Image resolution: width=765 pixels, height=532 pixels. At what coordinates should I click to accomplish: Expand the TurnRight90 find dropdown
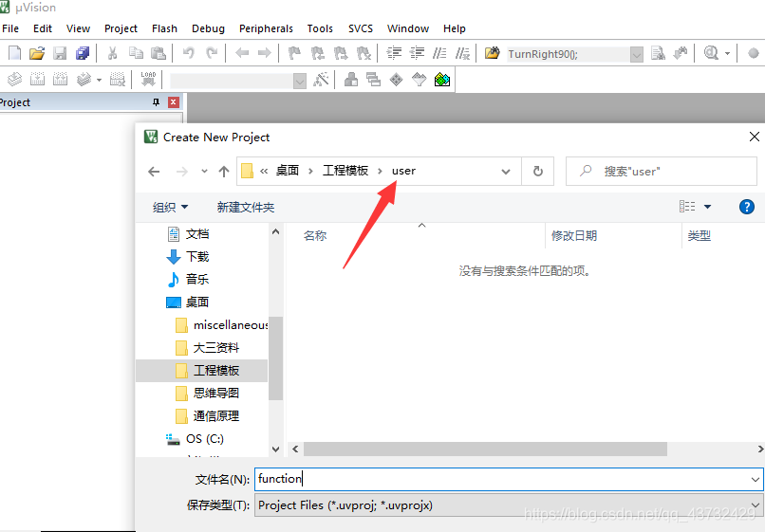click(x=636, y=54)
